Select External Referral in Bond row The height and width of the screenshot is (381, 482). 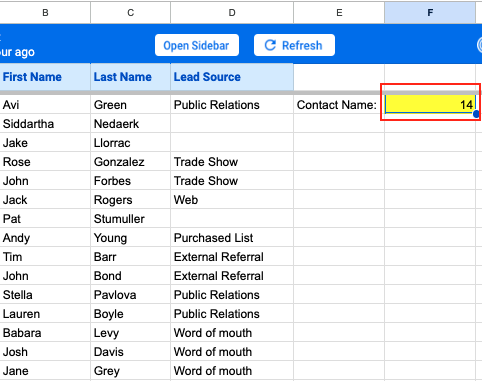(232, 276)
